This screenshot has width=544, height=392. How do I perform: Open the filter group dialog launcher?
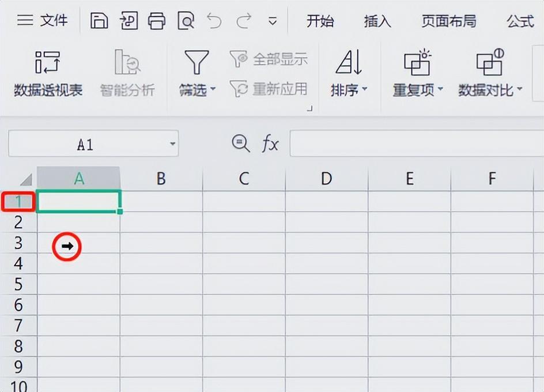click(x=310, y=109)
